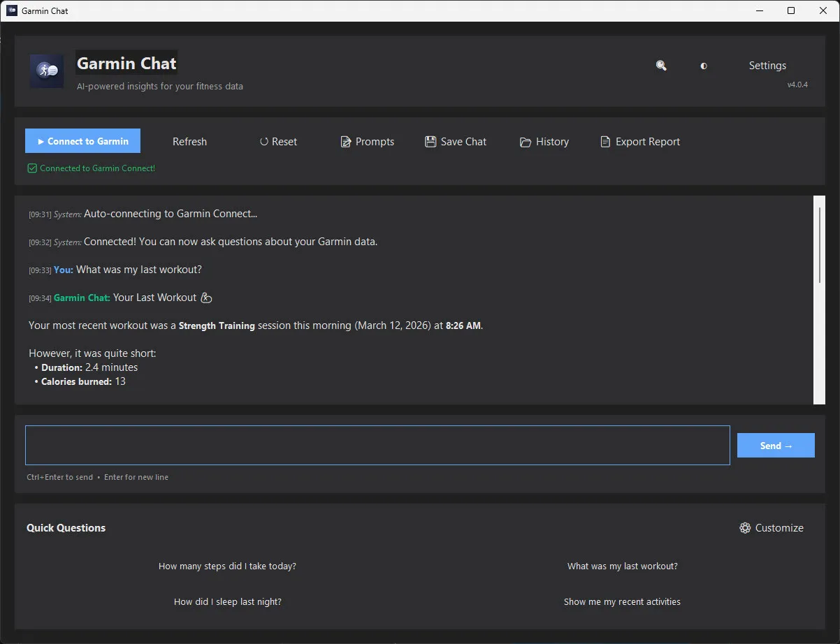Customize the Quick Questions
Viewport: 840px width, 644px height.
tap(771, 528)
